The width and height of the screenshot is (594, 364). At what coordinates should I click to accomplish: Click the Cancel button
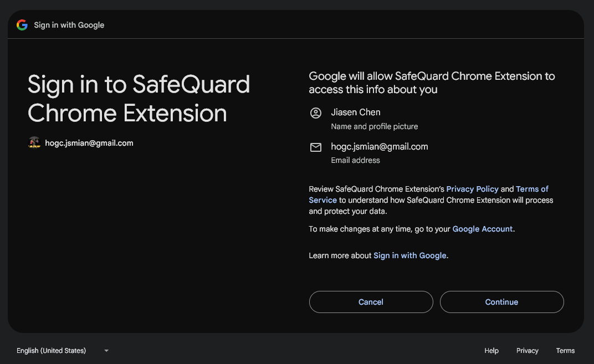[x=371, y=302]
